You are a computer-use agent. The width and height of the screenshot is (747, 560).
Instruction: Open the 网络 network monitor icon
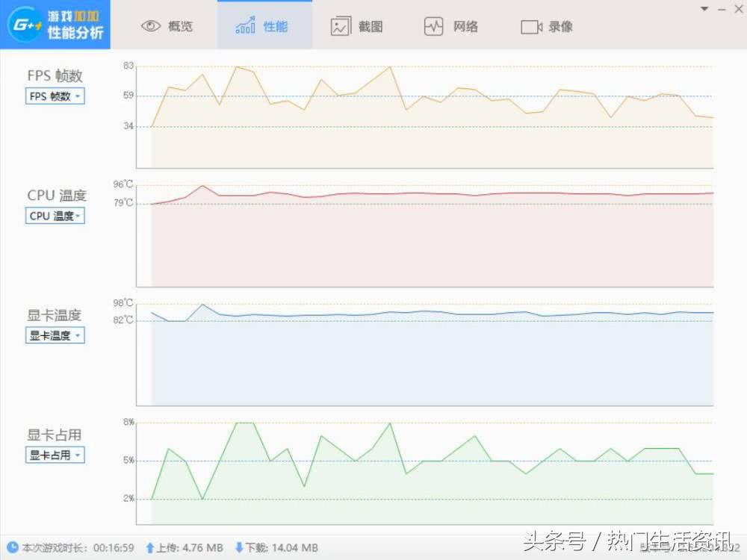pyautogui.click(x=433, y=25)
